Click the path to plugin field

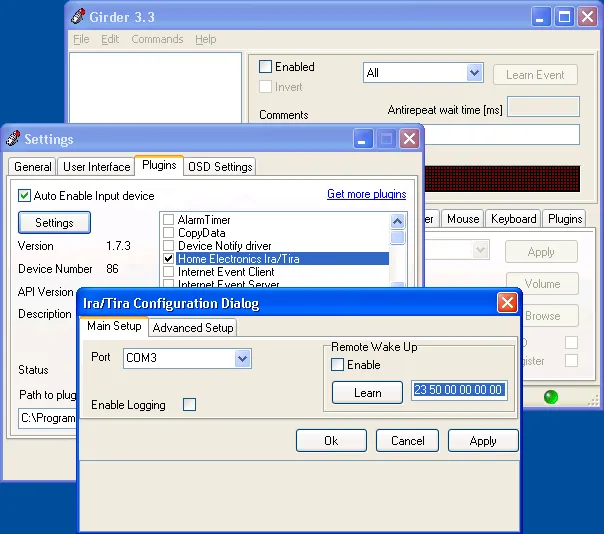(47, 418)
